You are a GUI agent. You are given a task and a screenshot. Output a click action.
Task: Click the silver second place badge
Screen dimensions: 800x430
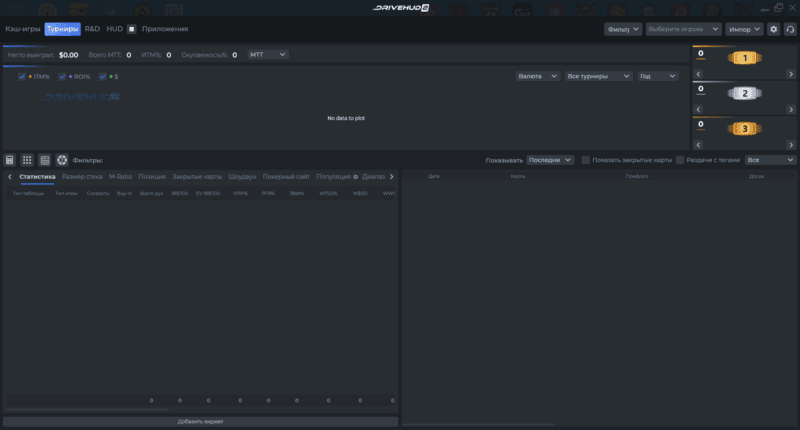coord(743,93)
